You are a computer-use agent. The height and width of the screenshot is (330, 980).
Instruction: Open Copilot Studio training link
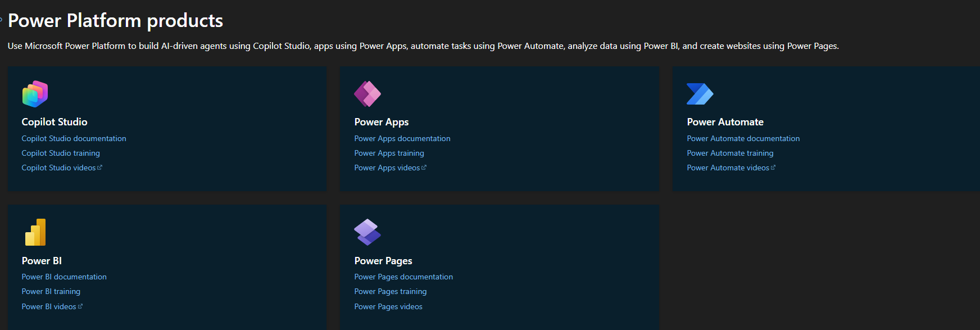(x=61, y=153)
